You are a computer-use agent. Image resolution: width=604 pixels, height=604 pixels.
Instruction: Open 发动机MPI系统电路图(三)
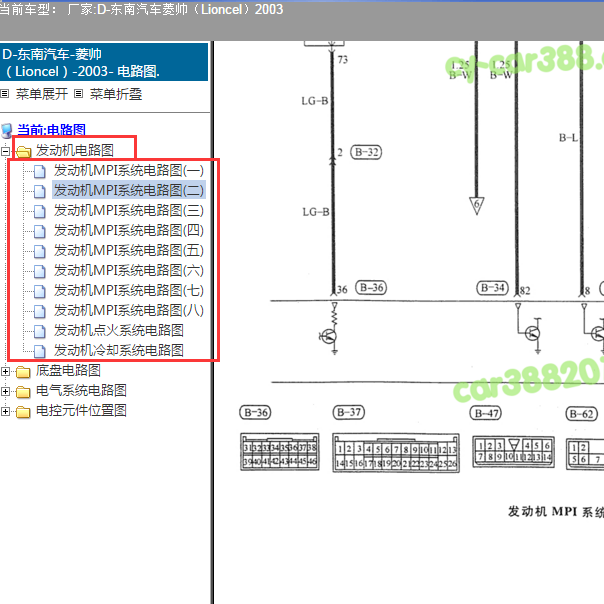[x=129, y=210]
